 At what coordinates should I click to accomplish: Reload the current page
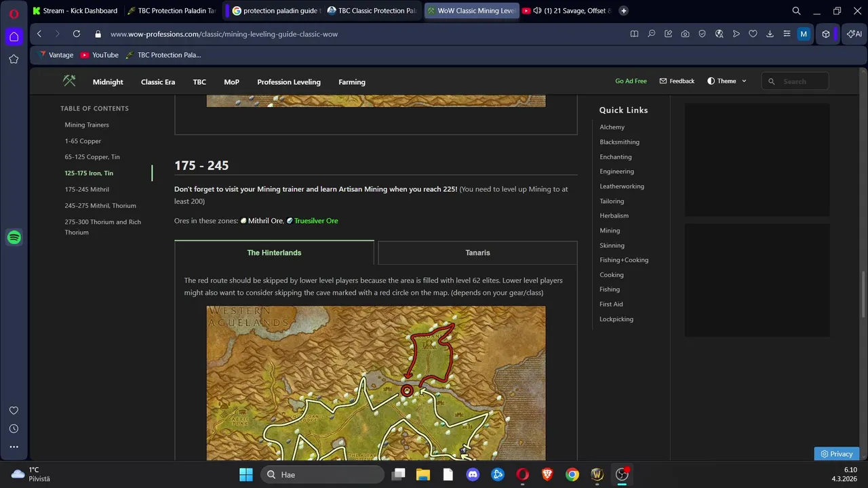pyautogui.click(x=77, y=34)
